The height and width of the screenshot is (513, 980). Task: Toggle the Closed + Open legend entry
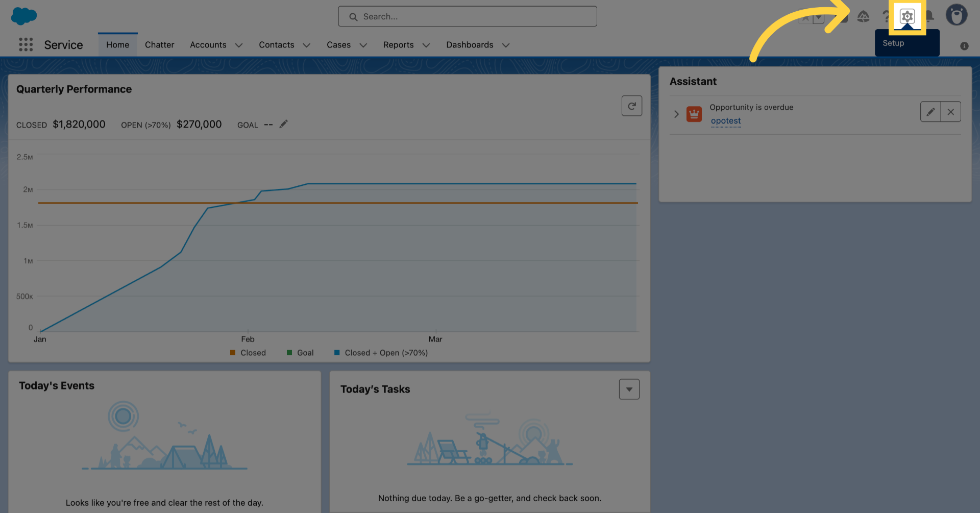381,353
